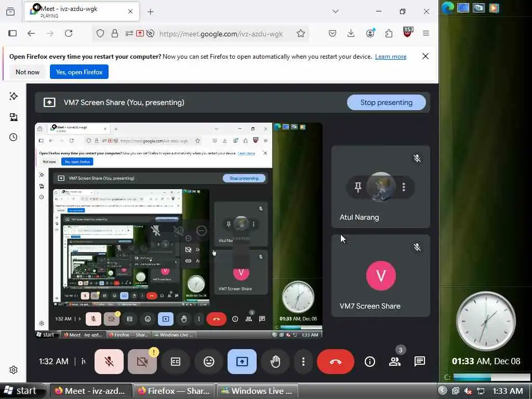Image resolution: width=532 pixels, height=399 pixels.
Task: Click the uBlock Origin extension icon
Action: 407,33
